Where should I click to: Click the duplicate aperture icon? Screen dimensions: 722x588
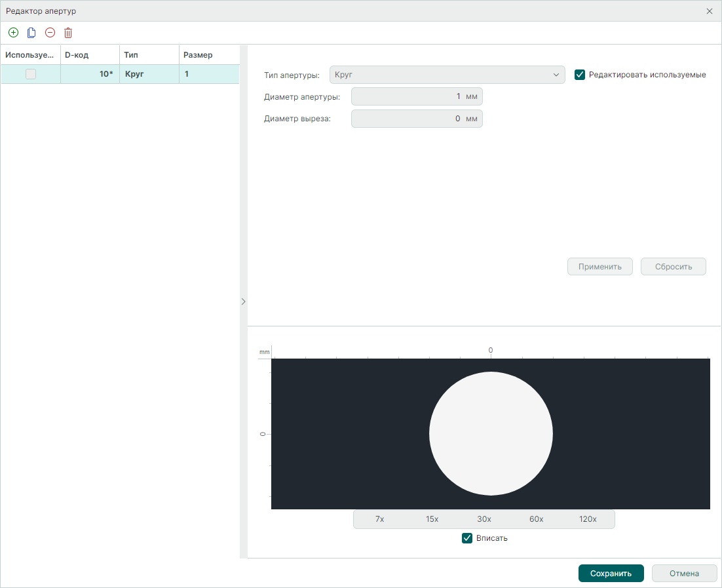coord(31,33)
